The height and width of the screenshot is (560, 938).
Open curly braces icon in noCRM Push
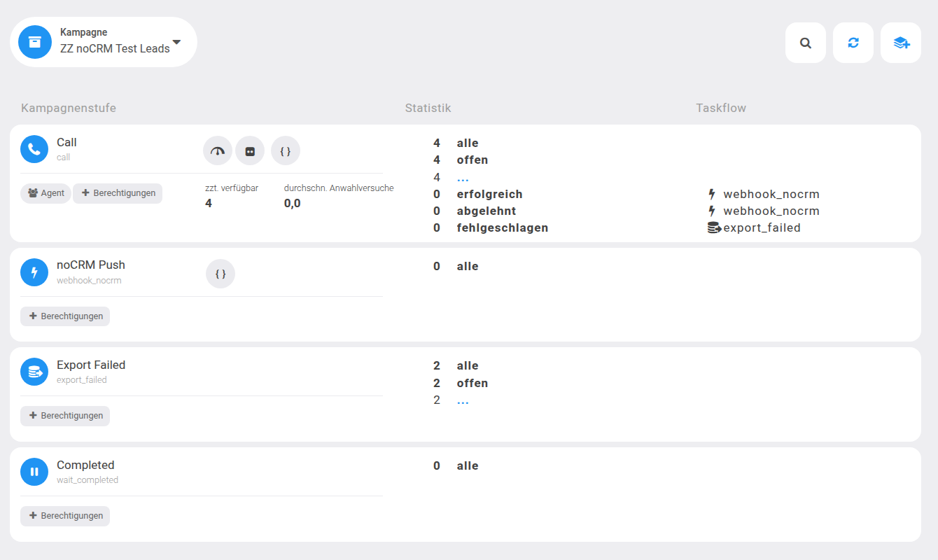click(x=220, y=274)
